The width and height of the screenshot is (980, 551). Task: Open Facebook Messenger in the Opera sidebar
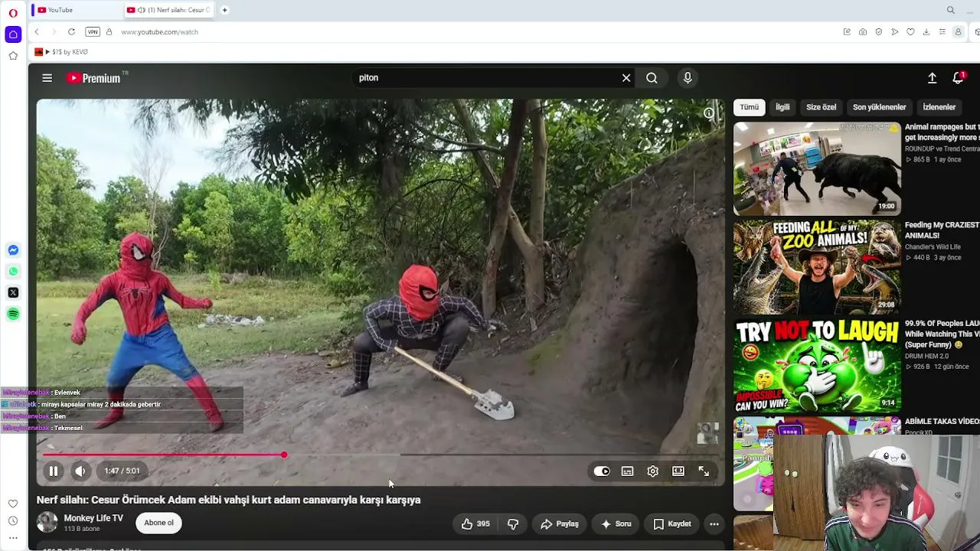click(x=13, y=250)
